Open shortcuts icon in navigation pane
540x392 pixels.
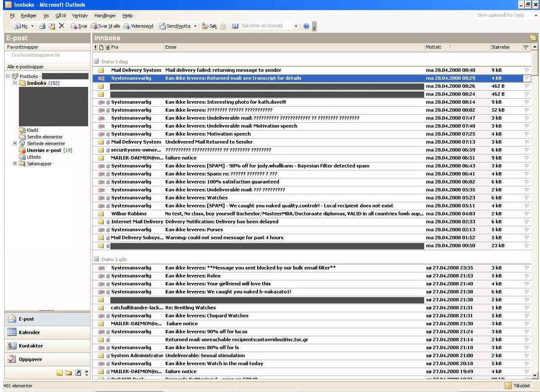[x=78, y=373]
